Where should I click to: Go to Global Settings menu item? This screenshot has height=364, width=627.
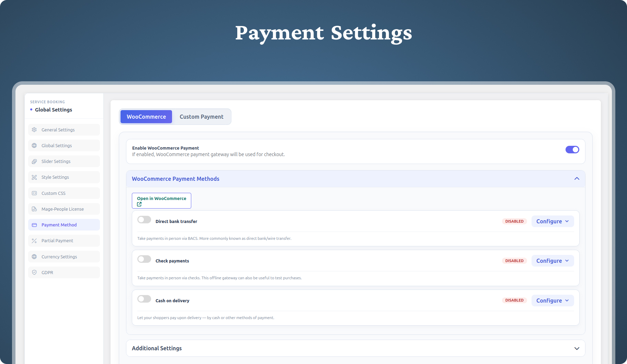pyautogui.click(x=64, y=145)
